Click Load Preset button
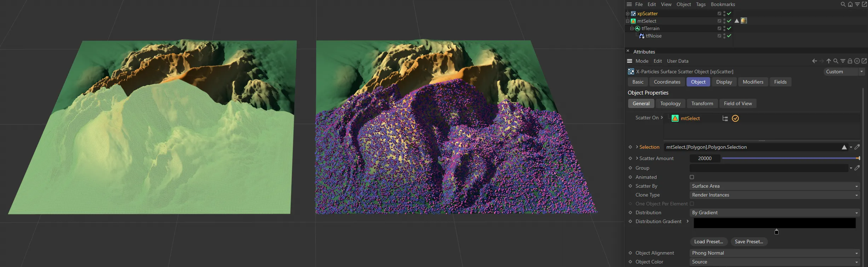Screen dimensions: 868x267 [x=708, y=242]
